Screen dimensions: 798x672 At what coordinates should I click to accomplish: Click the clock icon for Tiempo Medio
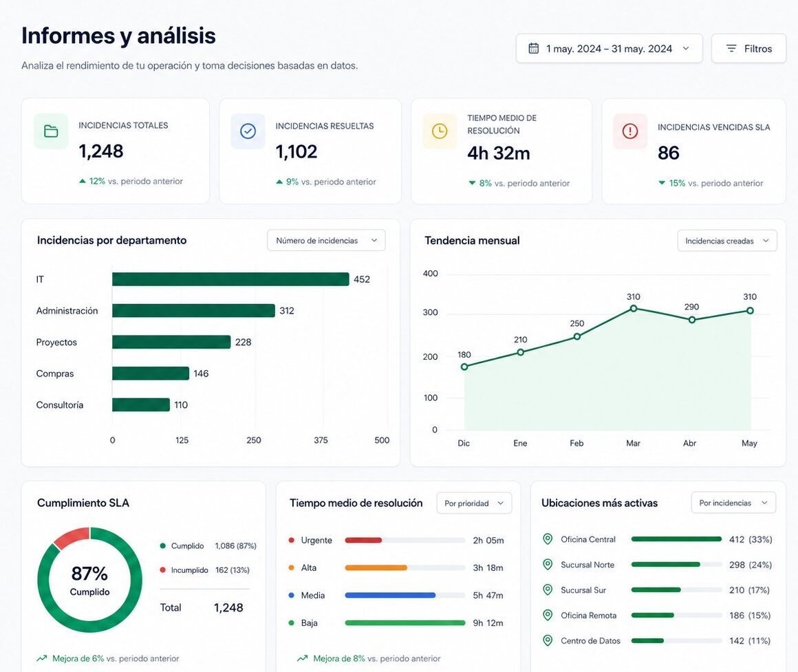click(440, 131)
